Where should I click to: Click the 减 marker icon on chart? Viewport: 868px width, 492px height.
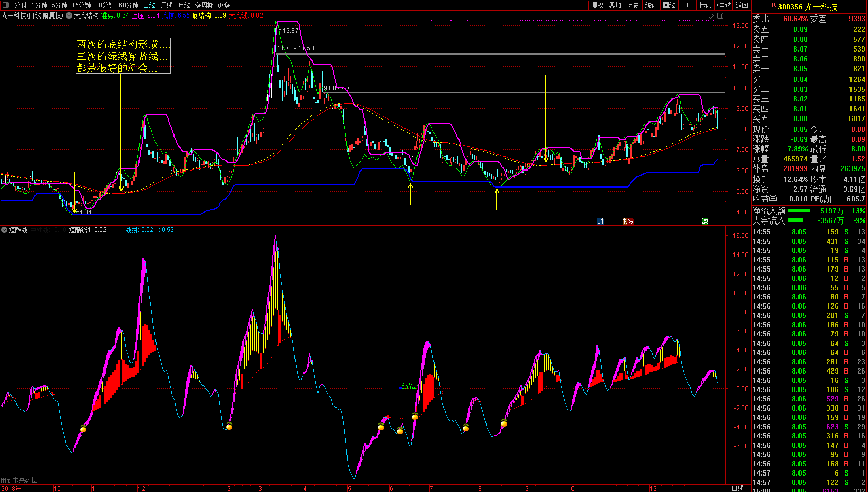(705, 222)
